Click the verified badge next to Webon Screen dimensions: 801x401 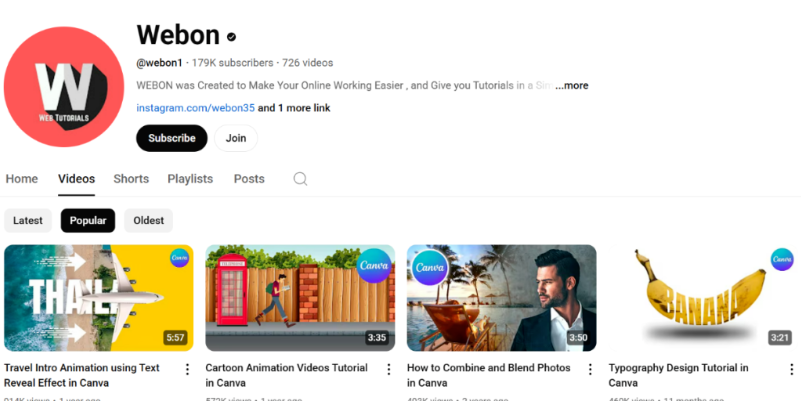tap(232, 36)
